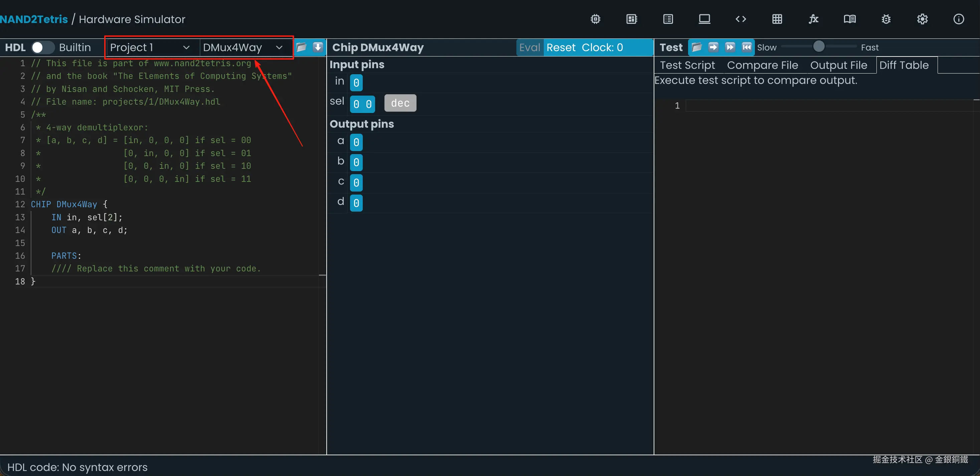Open the DMux4Way chip dropdown
Screen dimensions: 980x476
[x=243, y=47]
